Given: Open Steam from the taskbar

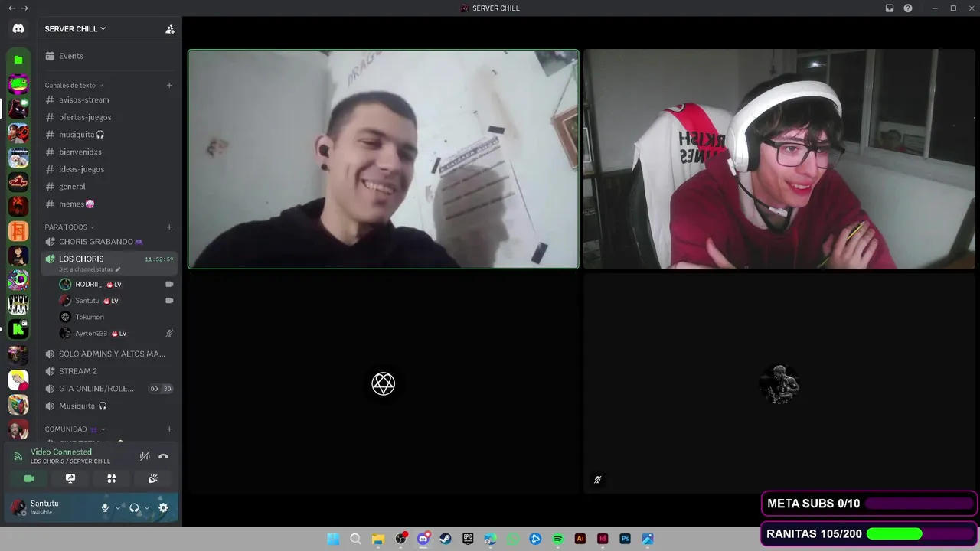Looking at the screenshot, I should (446, 539).
